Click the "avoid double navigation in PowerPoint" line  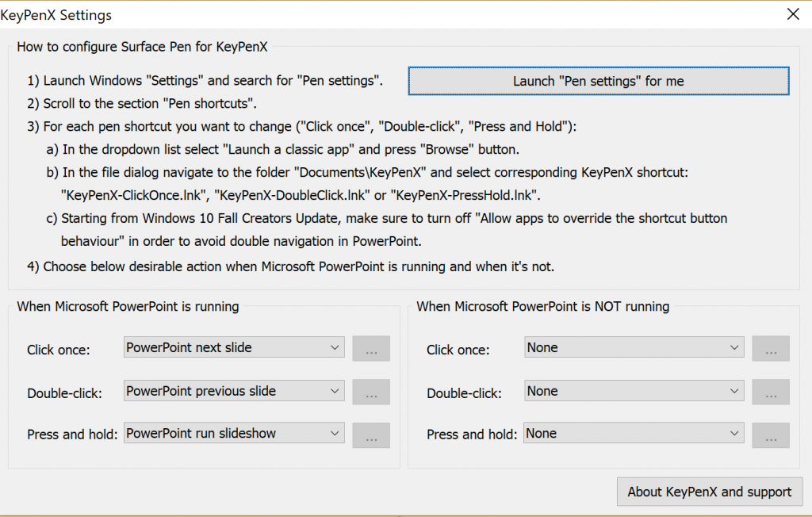point(241,241)
